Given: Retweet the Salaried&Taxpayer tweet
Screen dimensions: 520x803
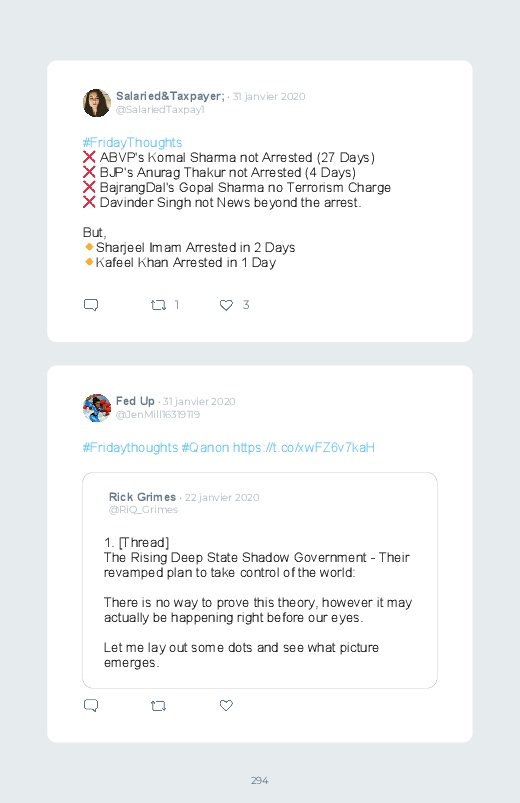Looking at the screenshot, I should (x=158, y=305).
